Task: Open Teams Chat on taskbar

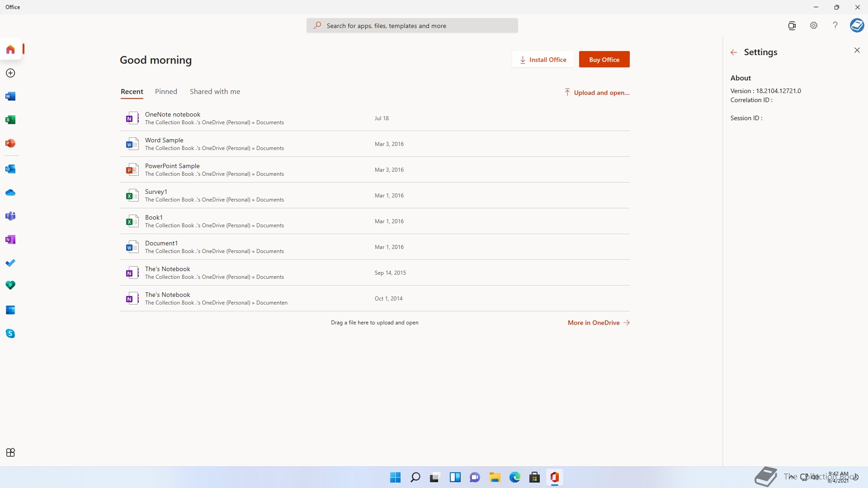Action: click(x=475, y=478)
